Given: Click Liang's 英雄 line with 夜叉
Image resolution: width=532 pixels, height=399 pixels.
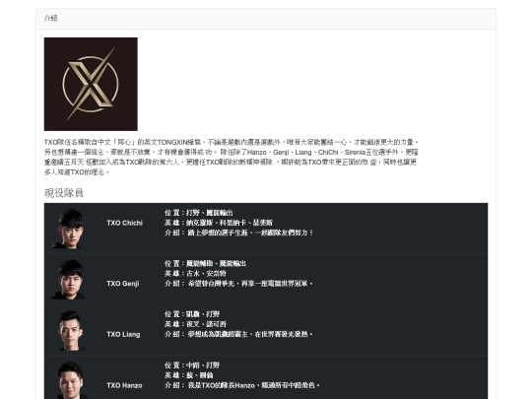Looking at the screenshot, I should (195, 324).
